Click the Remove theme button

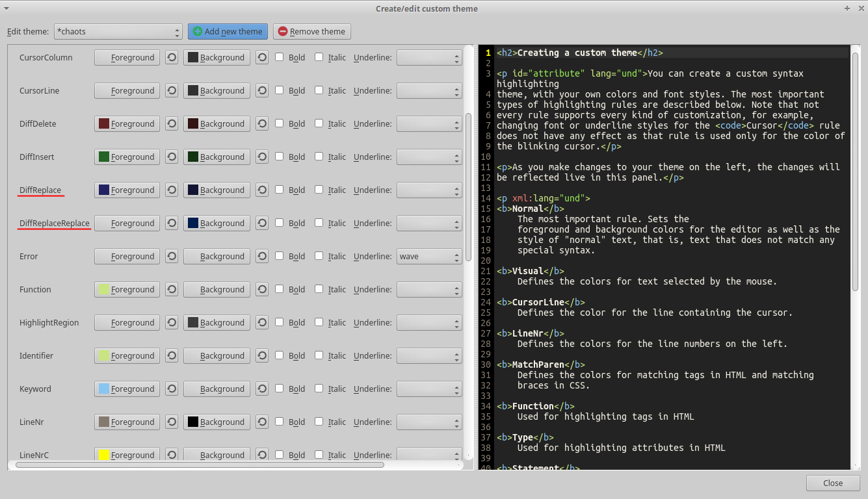(311, 31)
